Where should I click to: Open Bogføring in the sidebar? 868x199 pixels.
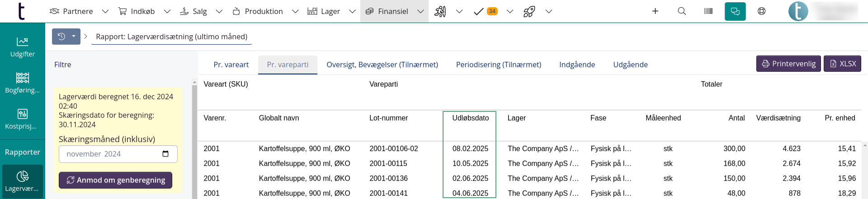coord(22,83)
